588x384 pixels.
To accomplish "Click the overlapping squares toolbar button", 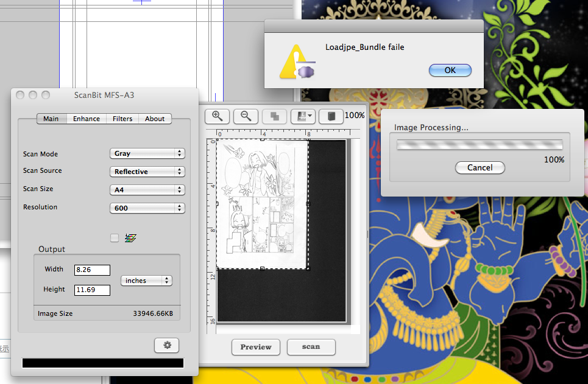I will (274, 116).
